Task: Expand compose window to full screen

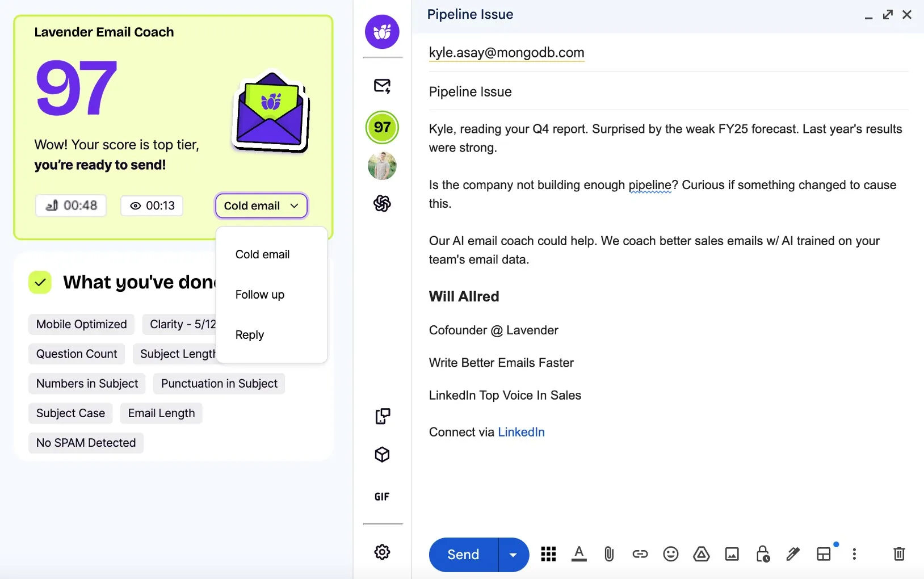Action: [x=888, y=15]
